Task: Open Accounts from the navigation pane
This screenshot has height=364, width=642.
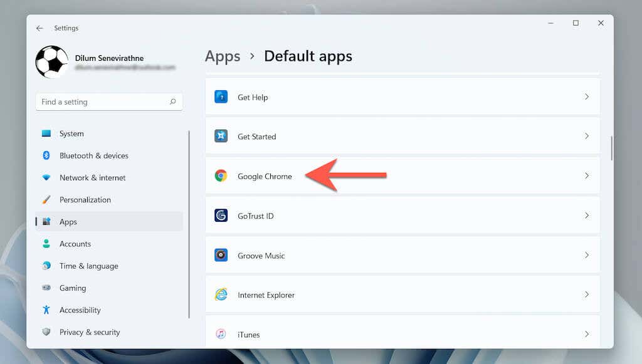Action: coord(47,244)
